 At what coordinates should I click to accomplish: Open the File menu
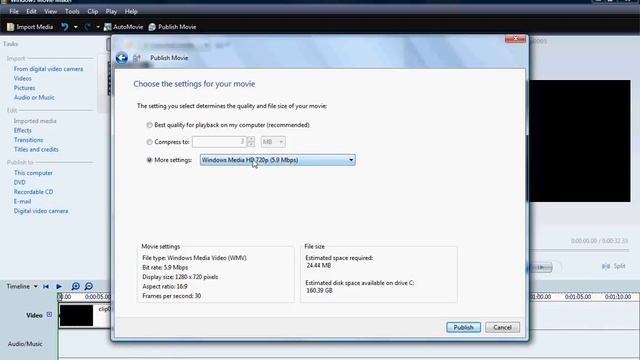pos(14,11)
